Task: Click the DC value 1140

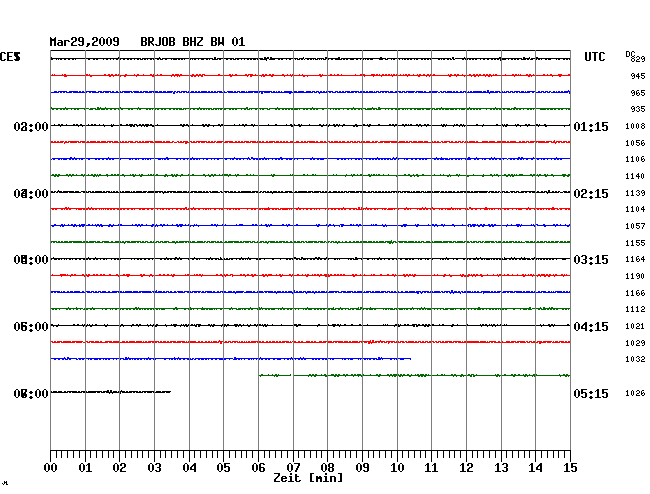Action: pyautogui.click(x=635, y=176)
